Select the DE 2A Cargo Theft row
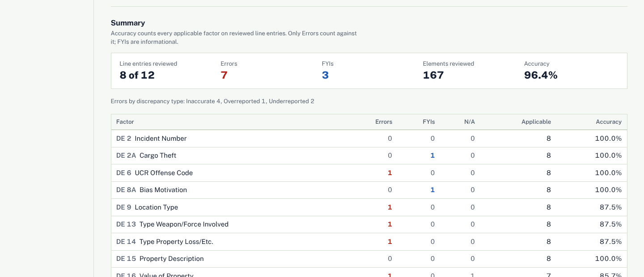 (369, 155)
